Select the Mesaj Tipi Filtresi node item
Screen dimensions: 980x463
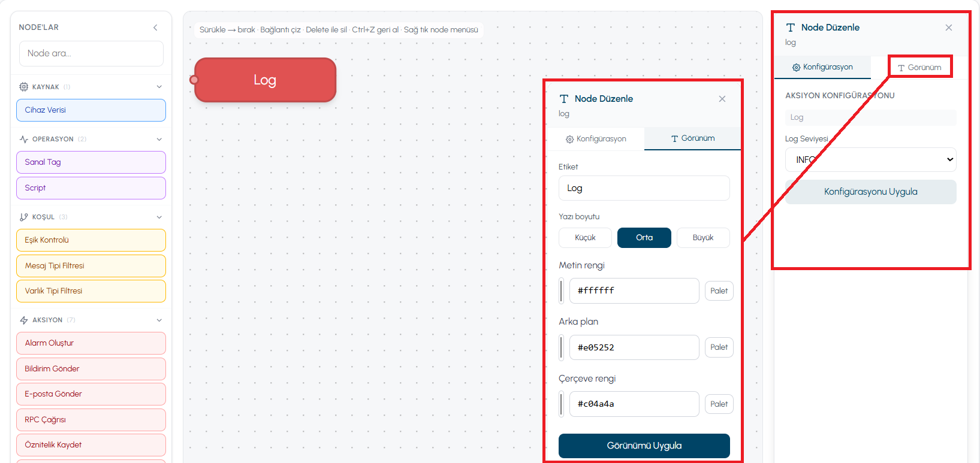coord(91,266)
